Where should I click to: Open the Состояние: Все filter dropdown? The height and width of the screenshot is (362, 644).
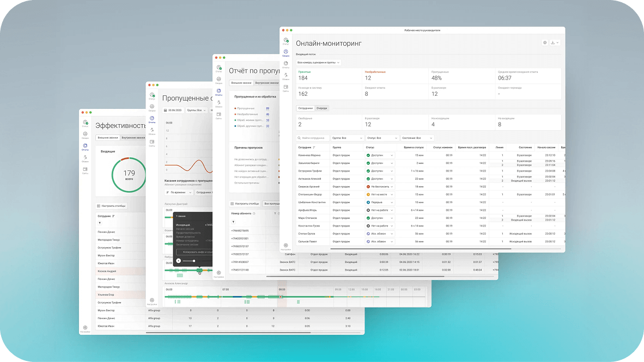417,138
